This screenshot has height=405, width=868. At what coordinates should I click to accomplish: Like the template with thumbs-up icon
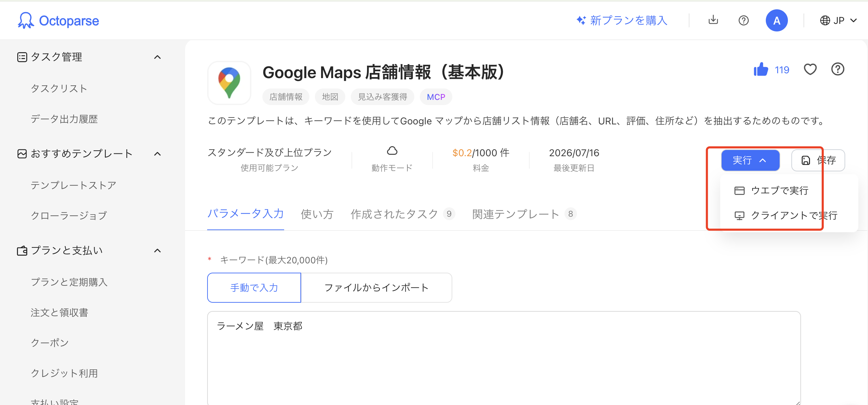[761, 69]
